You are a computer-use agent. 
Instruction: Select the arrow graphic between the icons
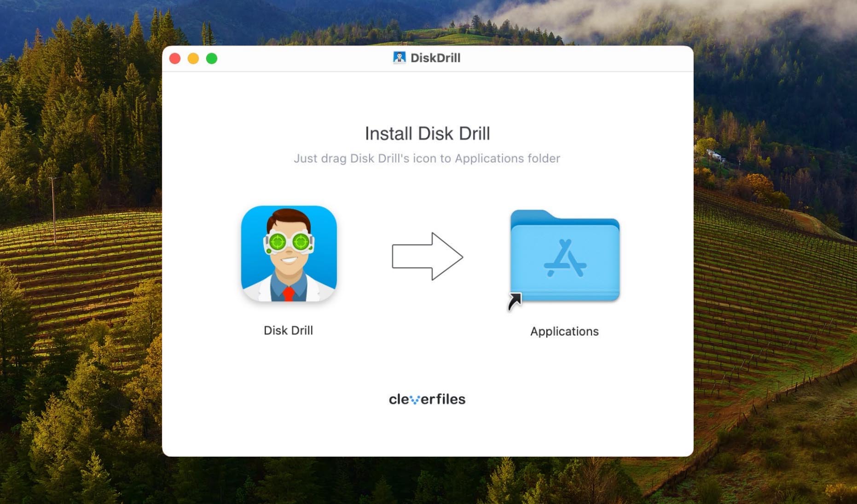pyautogui.click(x=427, y=257)
